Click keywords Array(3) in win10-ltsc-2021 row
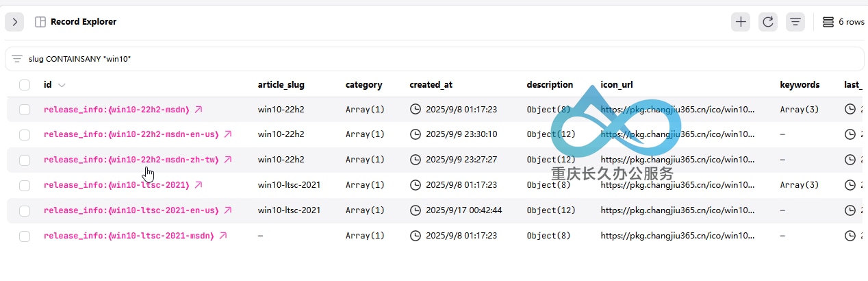The height and width of the screenshot is (281, 868). click(800, 186)
